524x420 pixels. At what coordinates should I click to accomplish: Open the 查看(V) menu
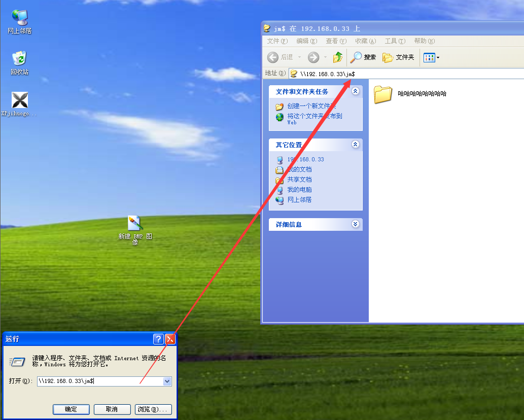point(336,41)
